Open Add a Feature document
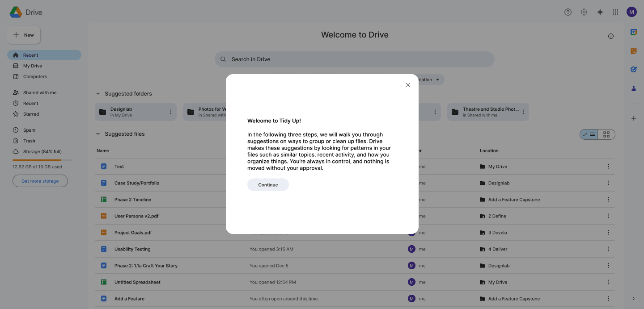 [129, 299]
